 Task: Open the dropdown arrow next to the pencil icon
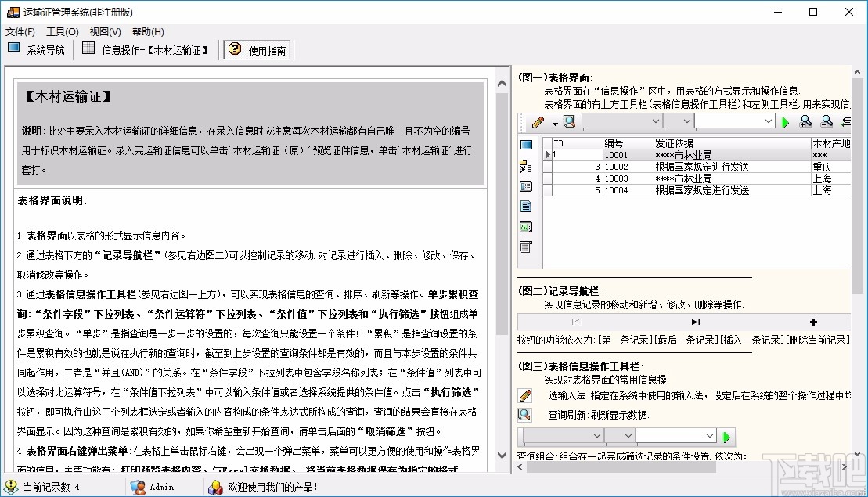(554, 123)
